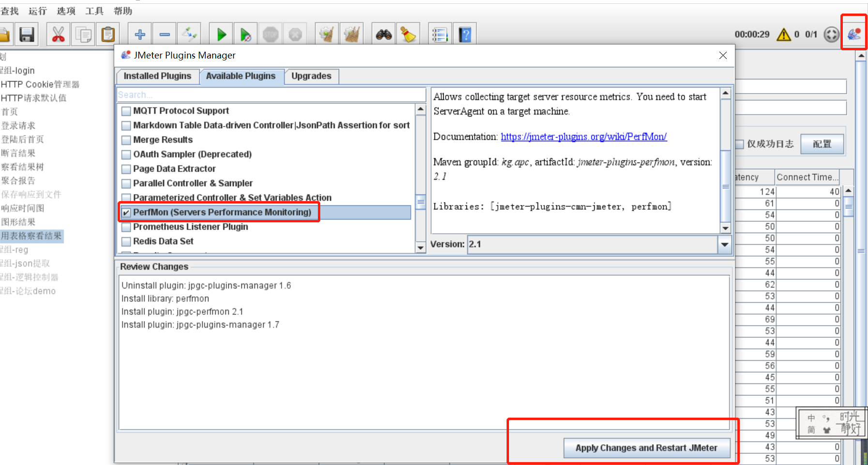868x465 pixels.
Task: Click the plugin Search field
Action: tap(271, 95)
